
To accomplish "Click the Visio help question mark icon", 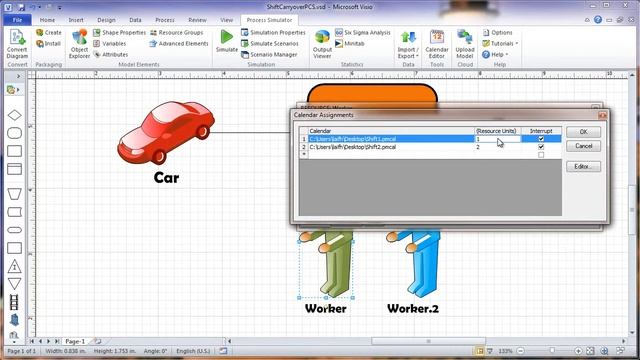I will click(x=598, y=20).
